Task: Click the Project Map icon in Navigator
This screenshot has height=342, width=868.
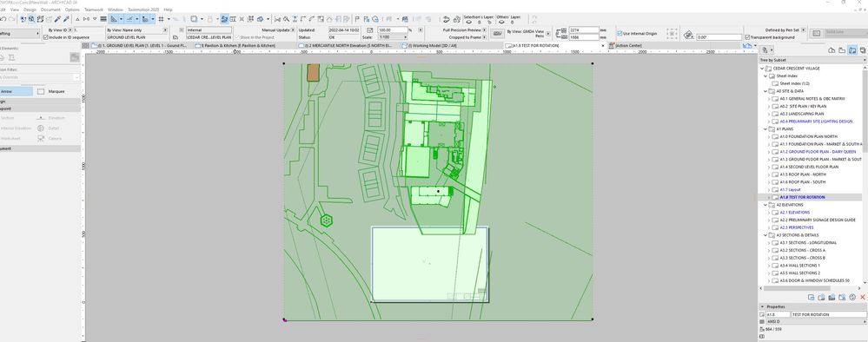Action: pyautogui.click(x=832, y=50)
